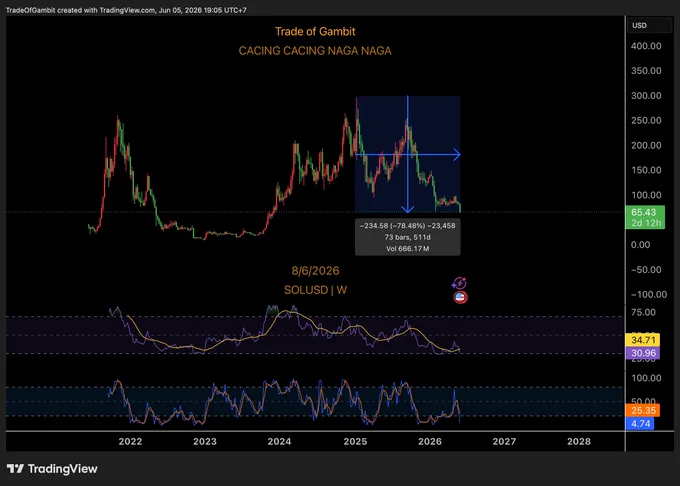This screenshot has width=680, height=486.
Task: Click the 2022 label on time axis
Action: pos(130,441)
